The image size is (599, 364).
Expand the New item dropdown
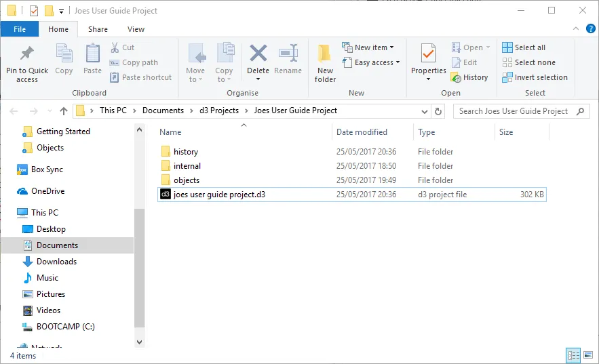[x=369, y=47]
